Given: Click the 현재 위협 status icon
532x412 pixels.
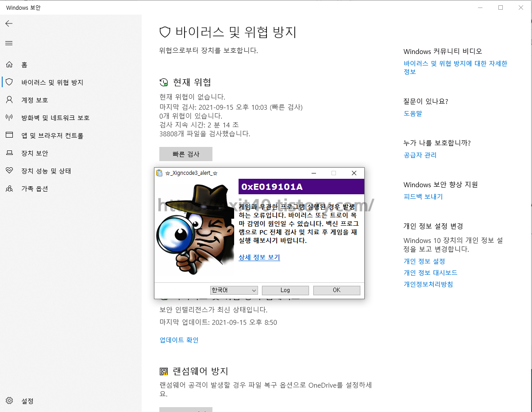Looking at the screenshot, I should pos(164,82).
